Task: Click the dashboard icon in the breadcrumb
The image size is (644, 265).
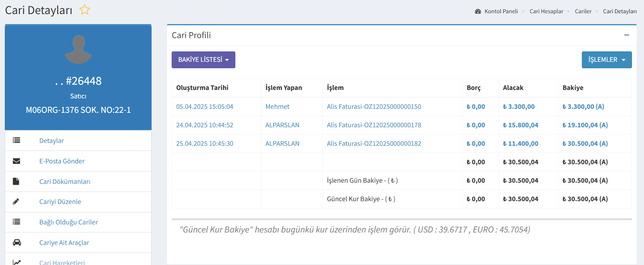Action: pos(478,11)
